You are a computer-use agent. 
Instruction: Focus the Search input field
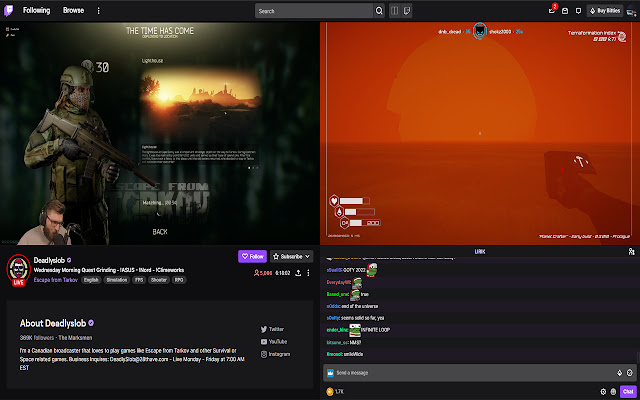[313, 11]
